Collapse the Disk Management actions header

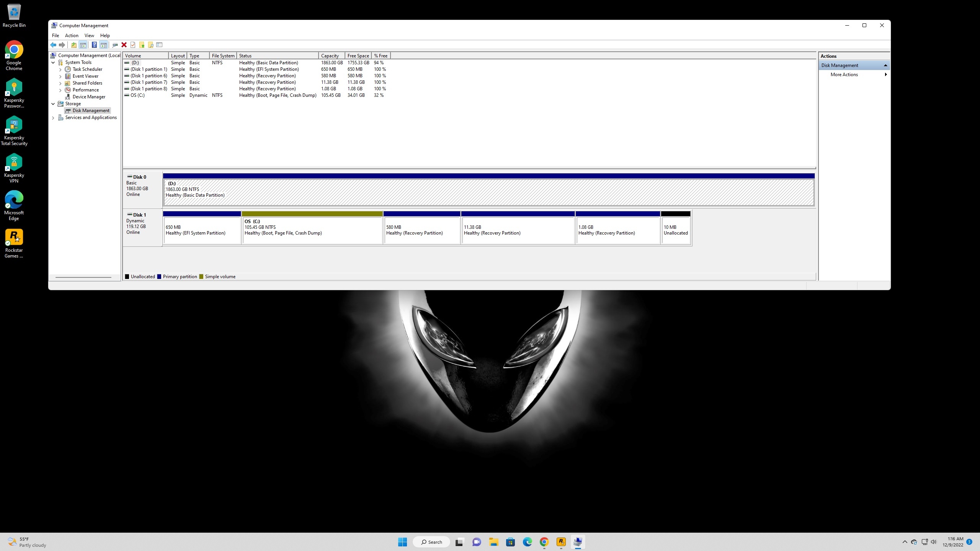pyautogui.click(x=885, y=65)
